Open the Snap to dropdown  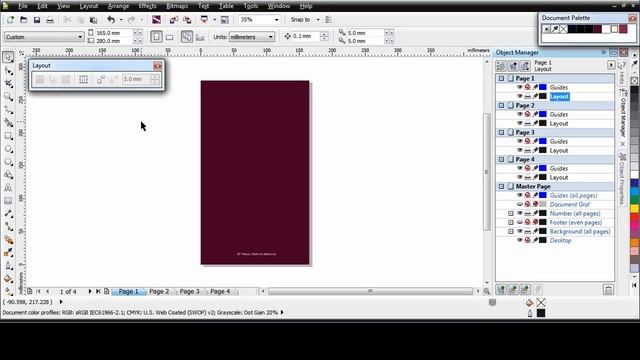click(318, 20)
